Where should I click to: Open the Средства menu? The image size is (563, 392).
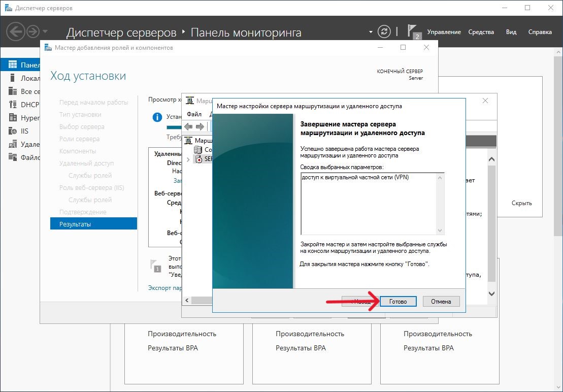point(481,32)
